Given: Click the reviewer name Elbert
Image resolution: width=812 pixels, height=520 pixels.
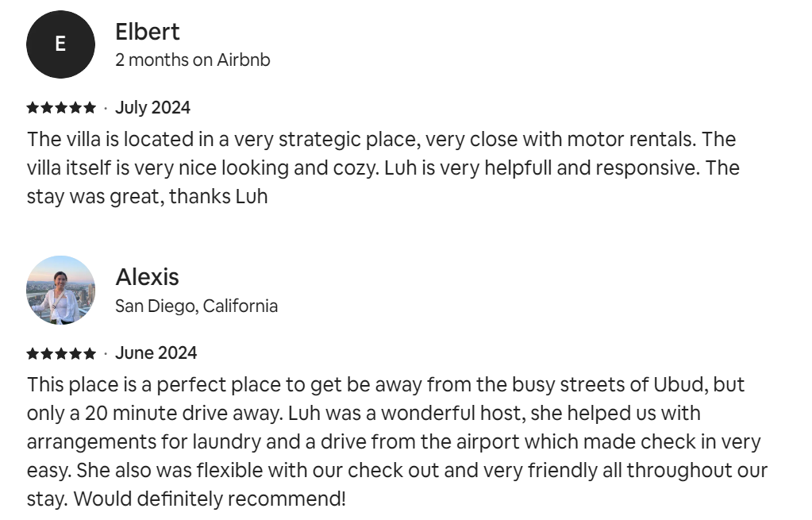Looking at the screenshot, I should pyautogui.click(x=147, y=32).
